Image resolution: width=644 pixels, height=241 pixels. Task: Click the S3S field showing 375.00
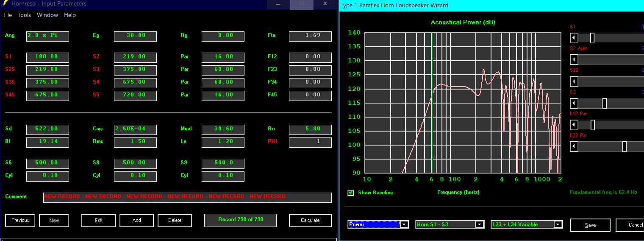47,83
